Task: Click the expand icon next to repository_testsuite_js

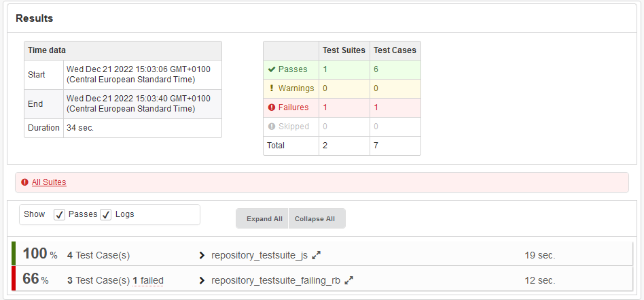Action: click(317, 255)
